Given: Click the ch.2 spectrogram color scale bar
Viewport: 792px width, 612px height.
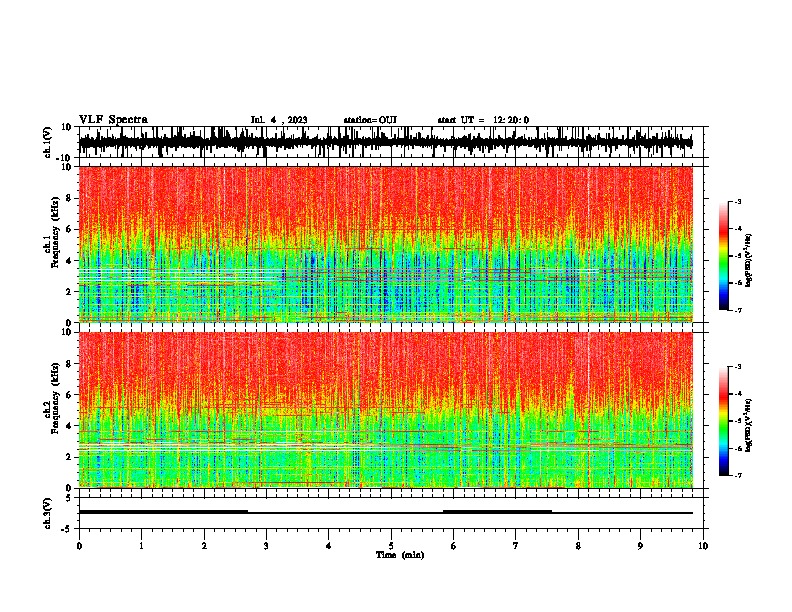Looking at the screenshot, I should pyautogui.click(x=724, y=421).
